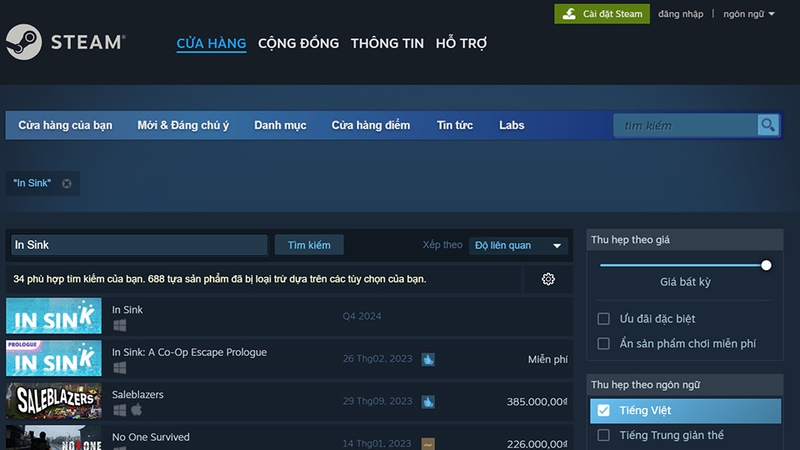
Task: Click review thumbs-up icon for In Sink Prologue
Action: point(428,359)
